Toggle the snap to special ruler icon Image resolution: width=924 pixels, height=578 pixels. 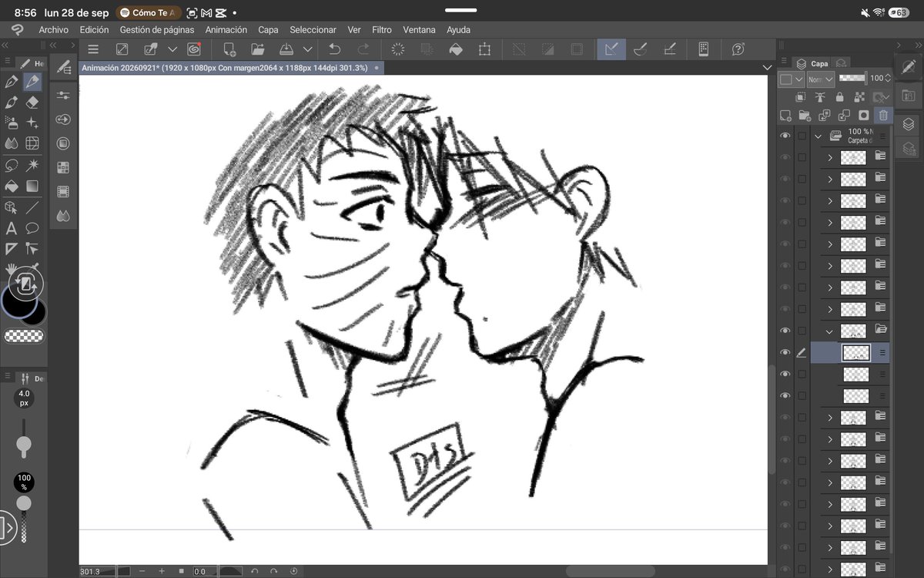point(640,49)
